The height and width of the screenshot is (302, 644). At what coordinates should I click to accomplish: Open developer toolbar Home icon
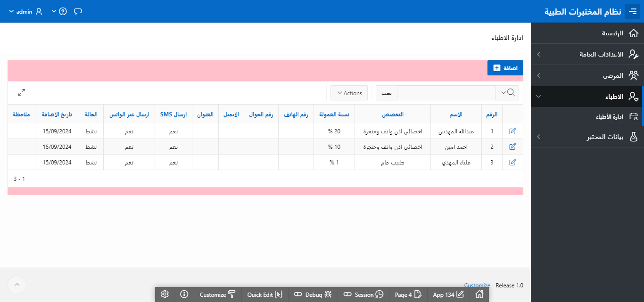point(479,294)
